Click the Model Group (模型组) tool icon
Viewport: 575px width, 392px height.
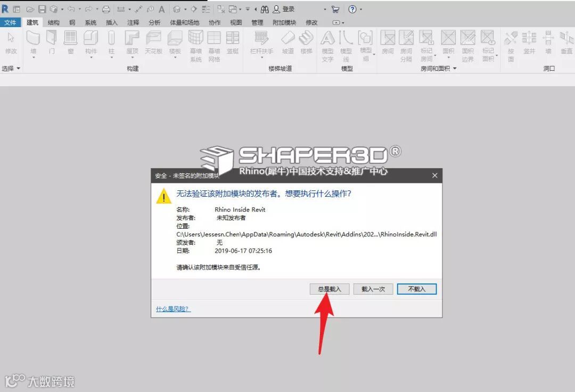tap(365, 38)
